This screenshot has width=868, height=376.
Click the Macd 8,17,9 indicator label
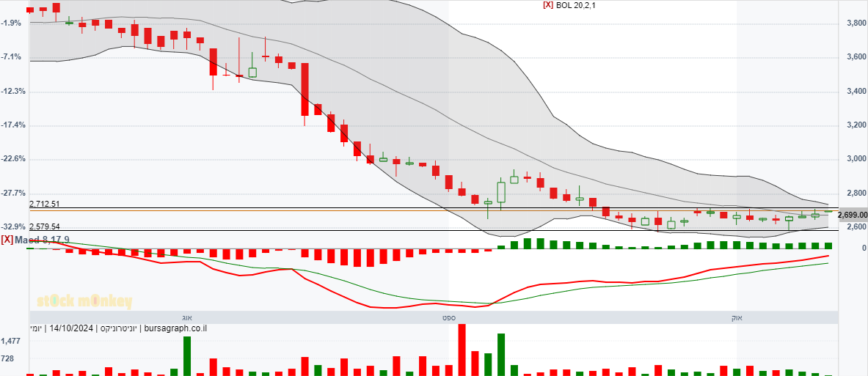[42, 240]
